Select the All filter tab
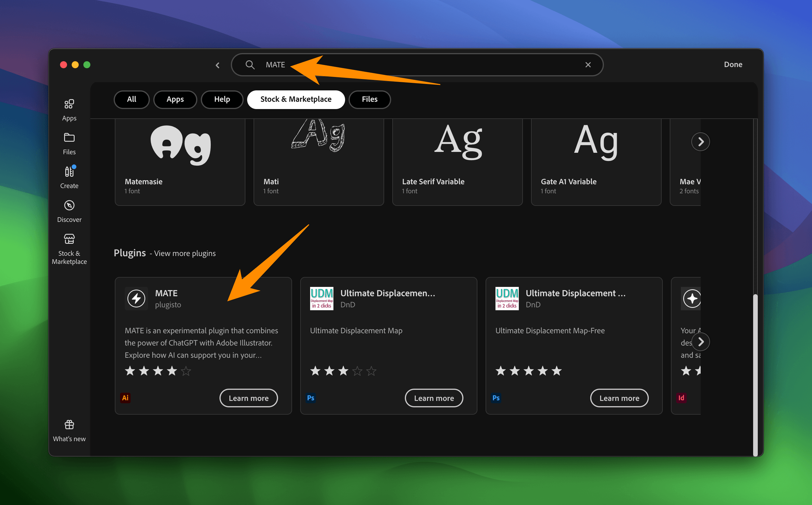Screen dimensions: 812x505 [x=131, y=99]
